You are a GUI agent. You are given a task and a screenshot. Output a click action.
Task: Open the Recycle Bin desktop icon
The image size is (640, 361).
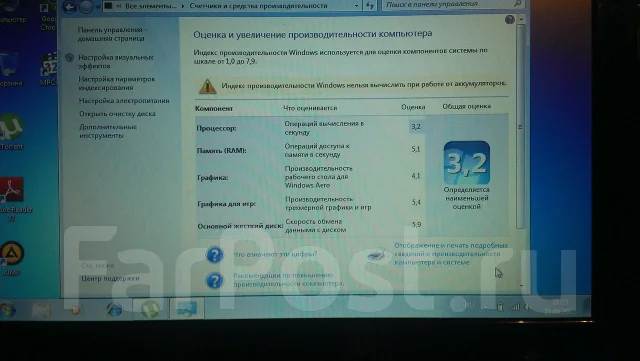click(10, 69)
